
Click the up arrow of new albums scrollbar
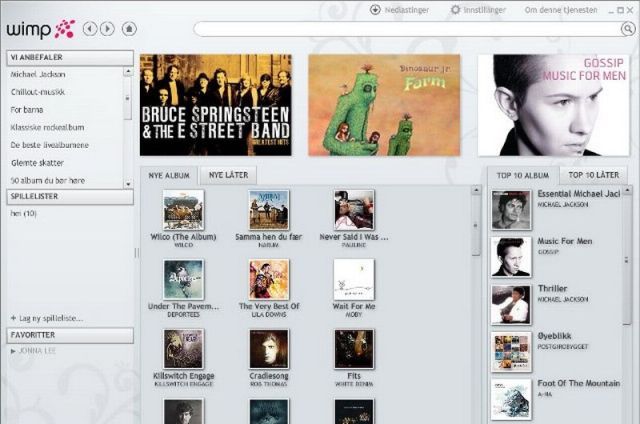point(476,190)
